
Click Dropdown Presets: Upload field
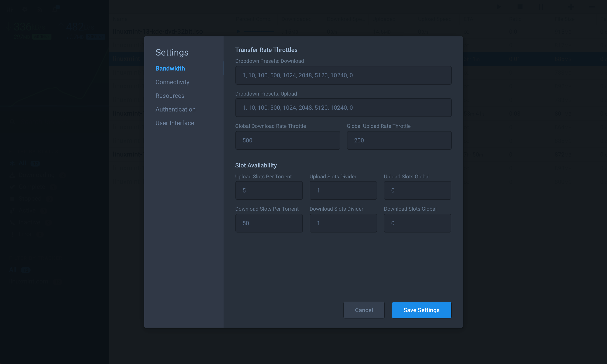[343, 108]
